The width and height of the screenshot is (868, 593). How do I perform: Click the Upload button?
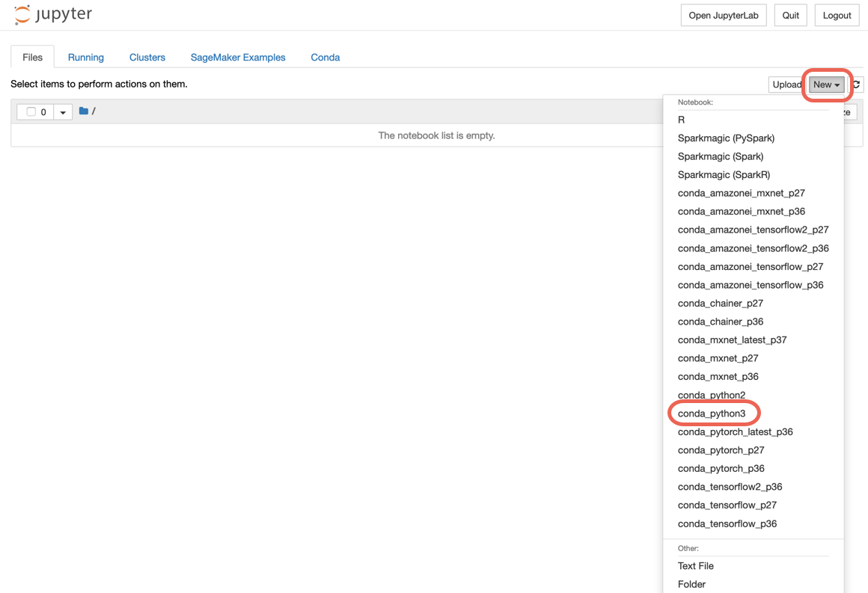(786, 84)
